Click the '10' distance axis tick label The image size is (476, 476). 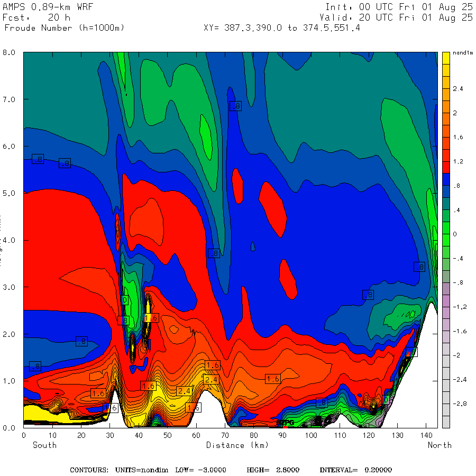click(52, 435)
